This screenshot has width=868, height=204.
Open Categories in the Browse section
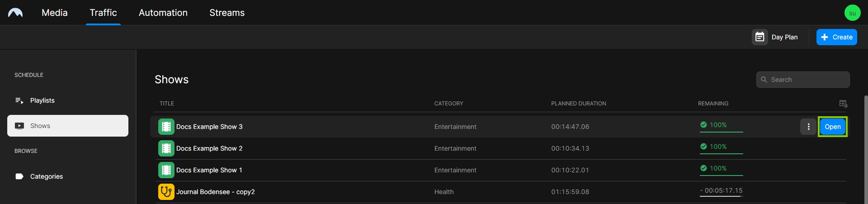click(x=46, y=176)
